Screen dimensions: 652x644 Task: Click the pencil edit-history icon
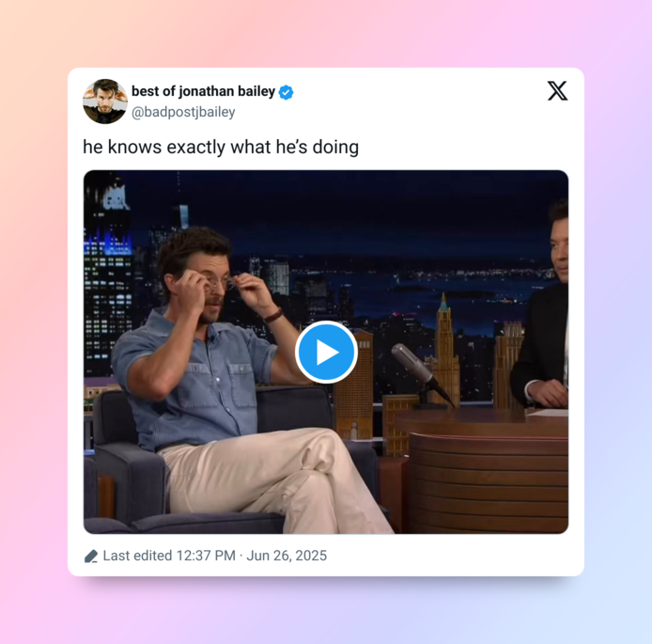(91, 557)
